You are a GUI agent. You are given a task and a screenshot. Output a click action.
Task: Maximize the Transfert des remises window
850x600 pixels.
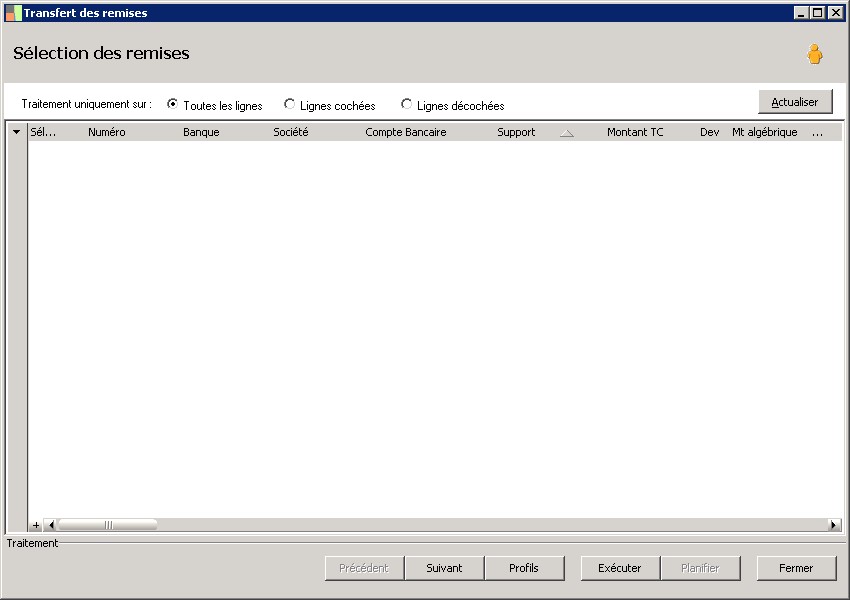pos(817,12)
